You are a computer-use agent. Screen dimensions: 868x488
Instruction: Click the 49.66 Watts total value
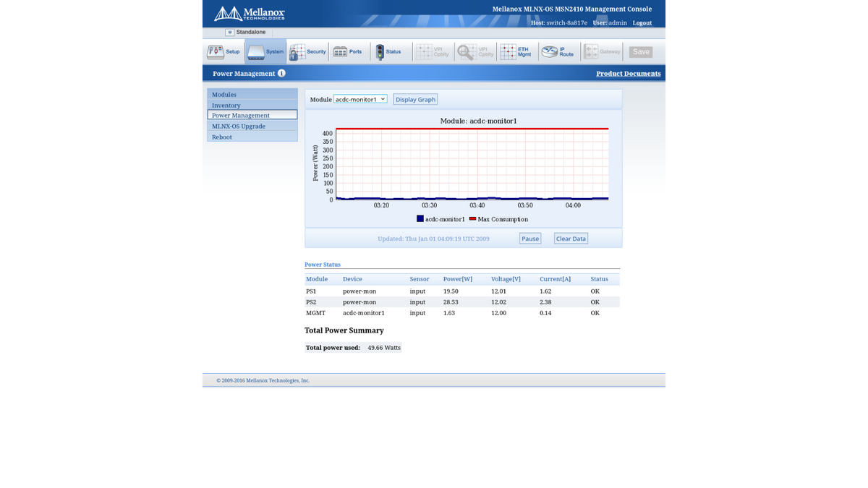click(384, 348)
